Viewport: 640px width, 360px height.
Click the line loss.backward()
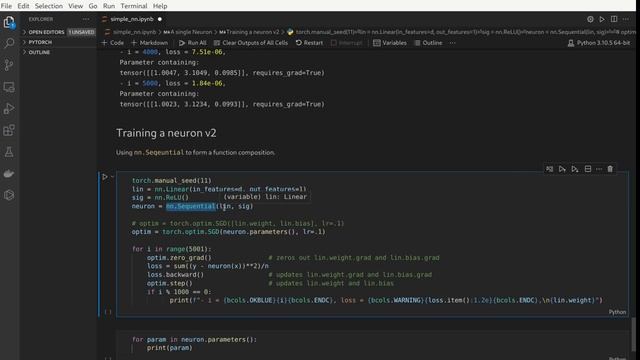click(x=175, y=275)
